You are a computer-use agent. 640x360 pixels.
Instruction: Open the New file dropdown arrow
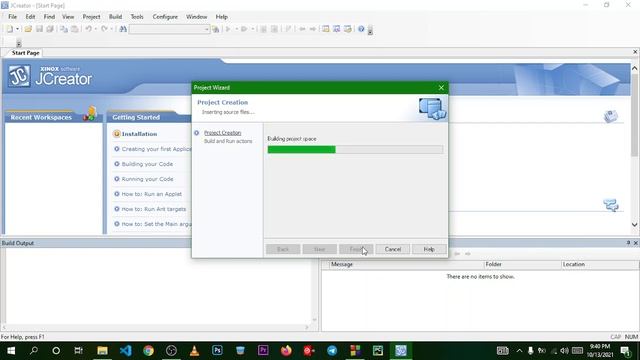tap(17, 29)
